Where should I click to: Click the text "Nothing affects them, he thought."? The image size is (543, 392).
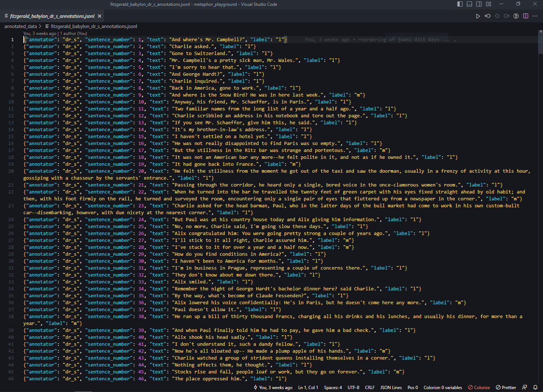221,365
